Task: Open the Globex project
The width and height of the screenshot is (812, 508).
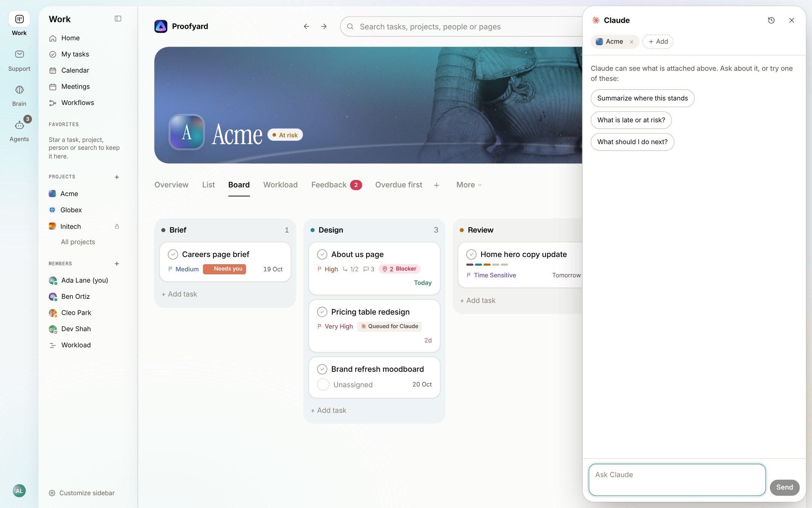Action: 71,210
